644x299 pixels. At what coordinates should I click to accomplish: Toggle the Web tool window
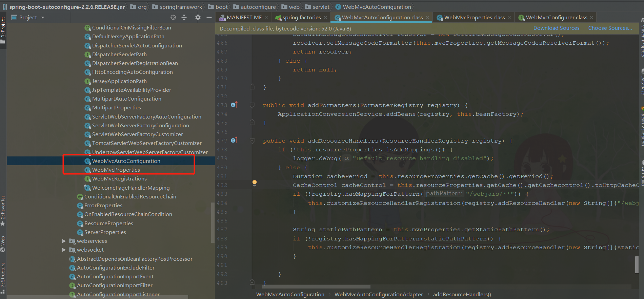[3, 244]
